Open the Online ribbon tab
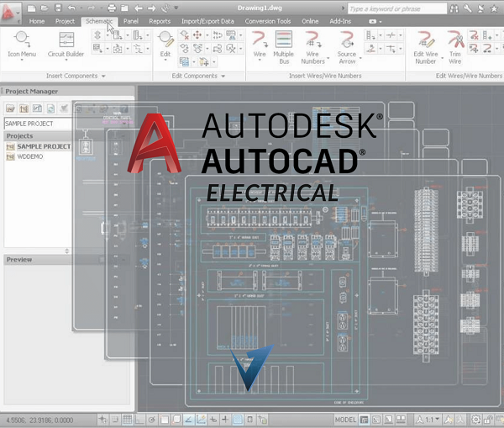The width and height of the screenshot is (504, 428). pyautogui.click(x=310, y=21)
